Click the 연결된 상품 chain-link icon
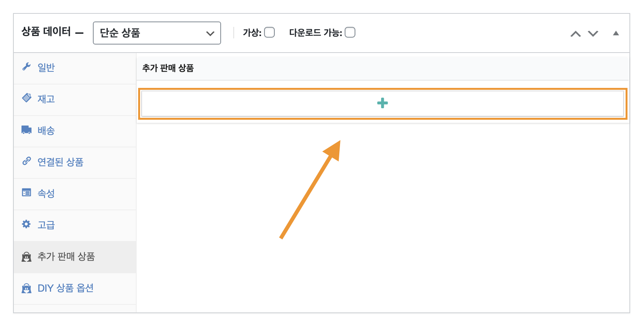The image size is (644, 327). pyautogui.click(x=26, y=161)
